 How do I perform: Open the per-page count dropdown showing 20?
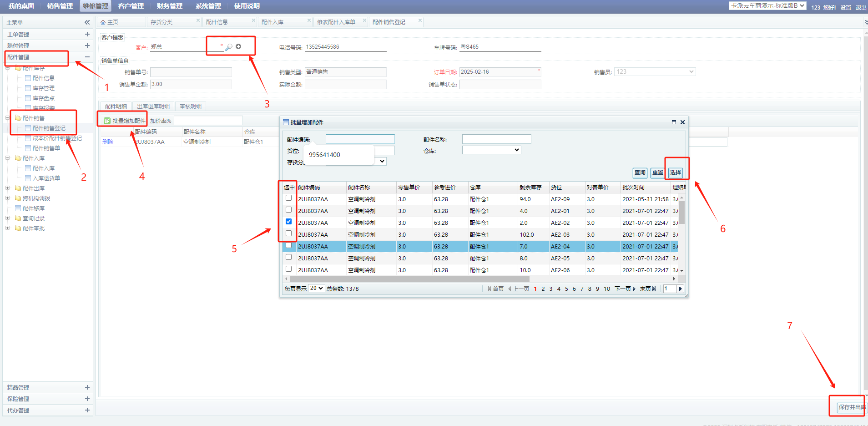click(x=316, y=289)
